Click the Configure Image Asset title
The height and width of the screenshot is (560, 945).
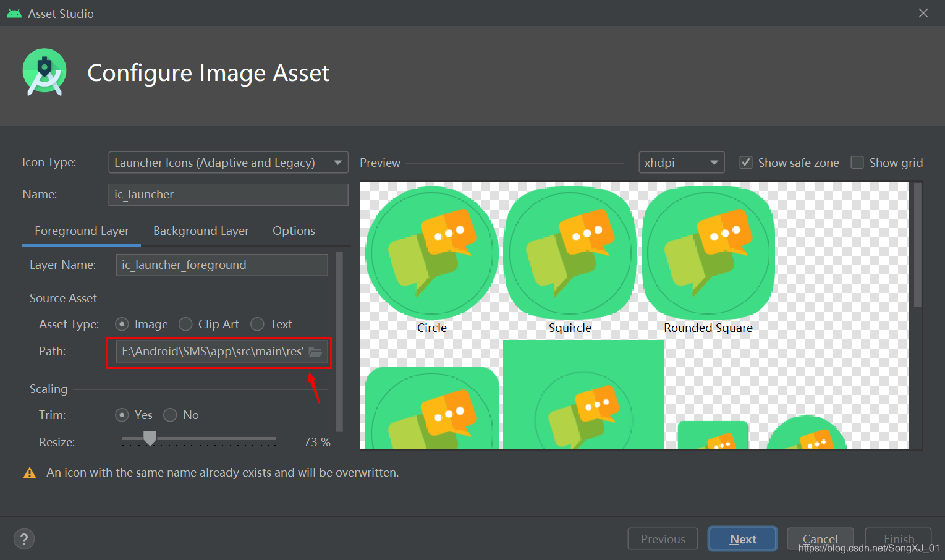click(x=208, y=73)
